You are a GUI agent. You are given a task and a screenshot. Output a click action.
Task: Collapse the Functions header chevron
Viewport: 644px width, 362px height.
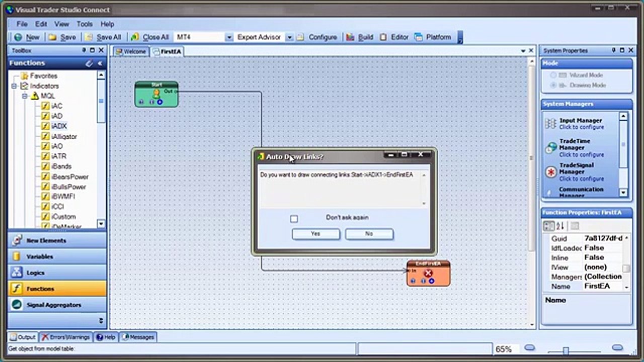click(x=100, y=63)
